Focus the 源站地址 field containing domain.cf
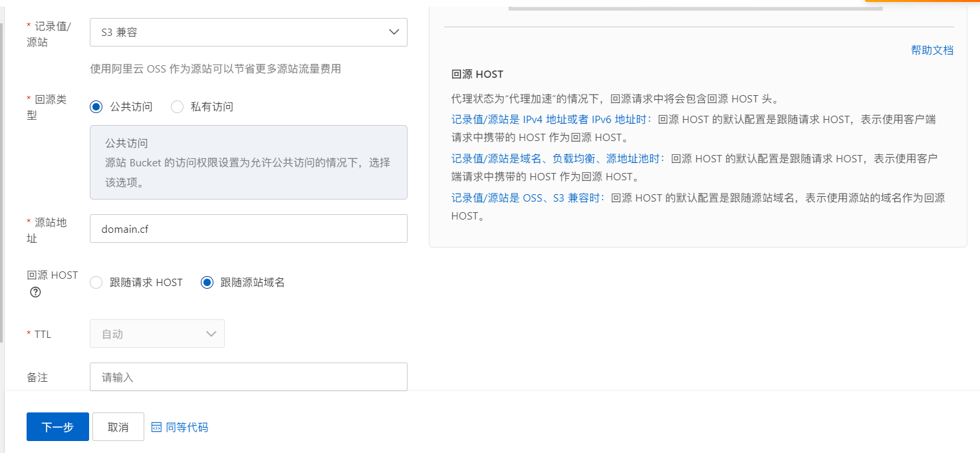 248,229
